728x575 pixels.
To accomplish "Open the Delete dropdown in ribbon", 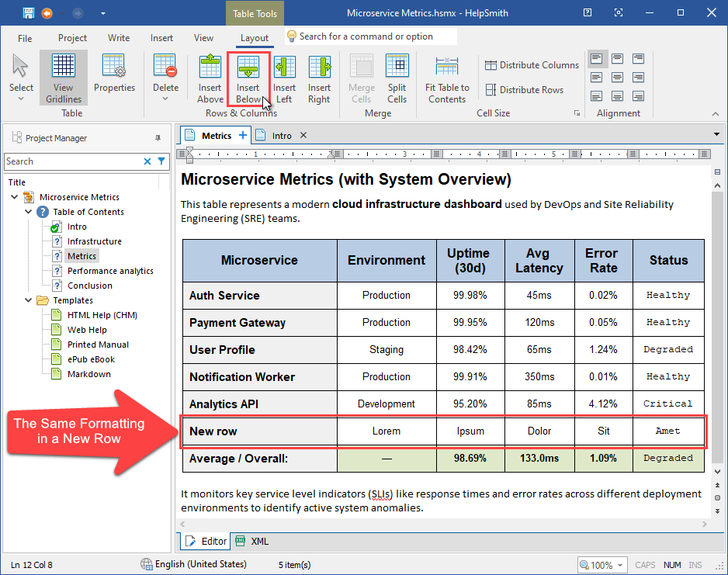I will 166,99.
